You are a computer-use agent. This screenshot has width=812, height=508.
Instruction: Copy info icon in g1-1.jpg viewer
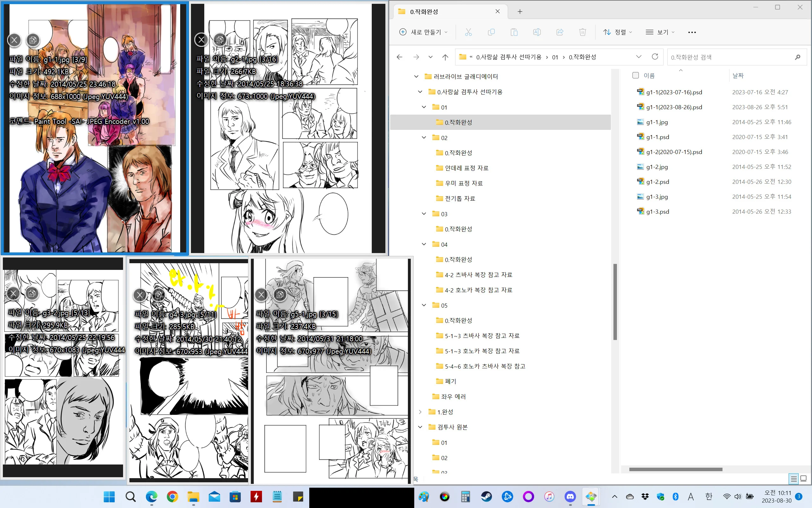tap(33, 40)
